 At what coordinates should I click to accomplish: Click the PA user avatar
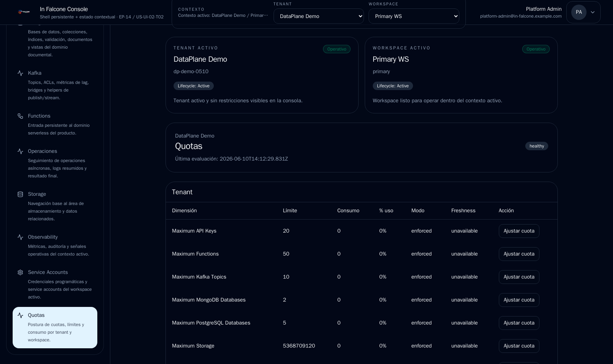point(579,12)
